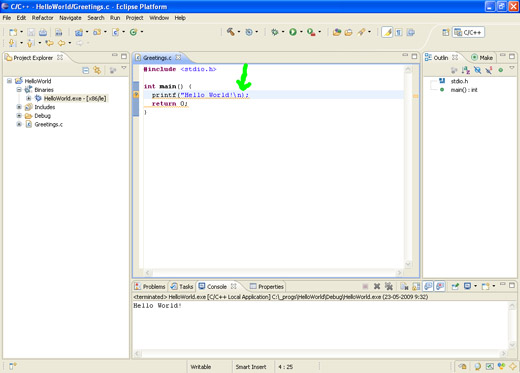Open Project Explorer view menu triangle
520x373 pixels.
coord(124,68)
